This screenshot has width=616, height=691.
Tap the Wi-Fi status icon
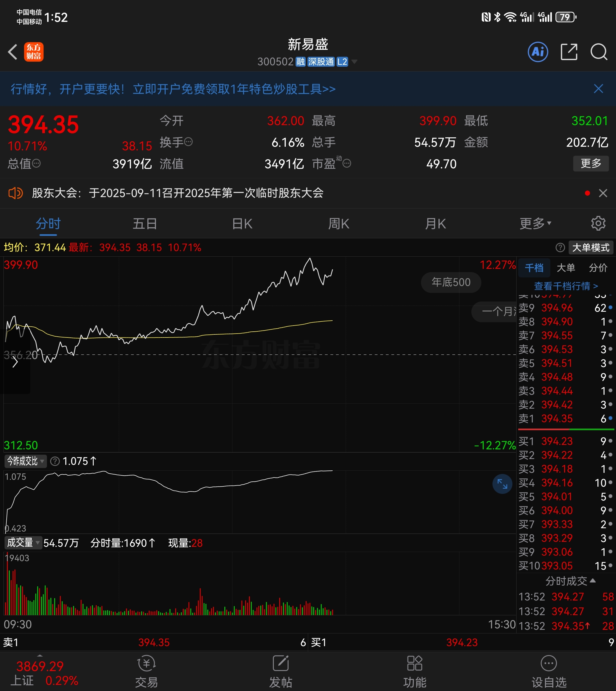pos(510,17)
